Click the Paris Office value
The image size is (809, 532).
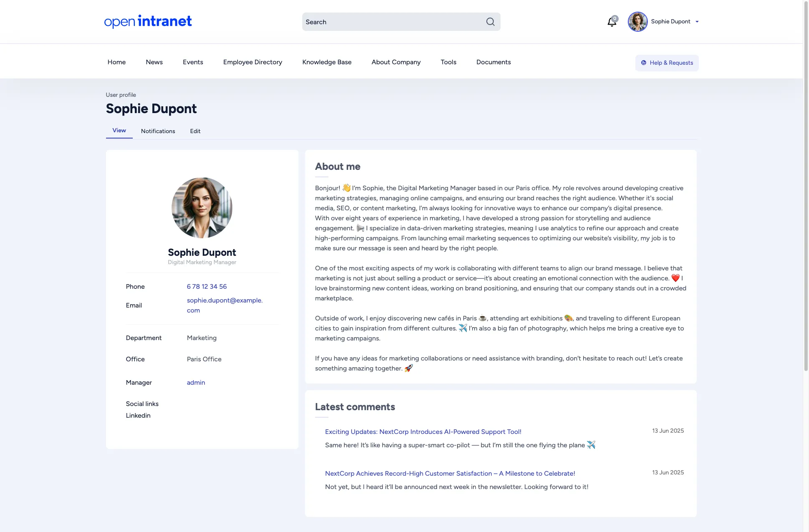[204, 359]
